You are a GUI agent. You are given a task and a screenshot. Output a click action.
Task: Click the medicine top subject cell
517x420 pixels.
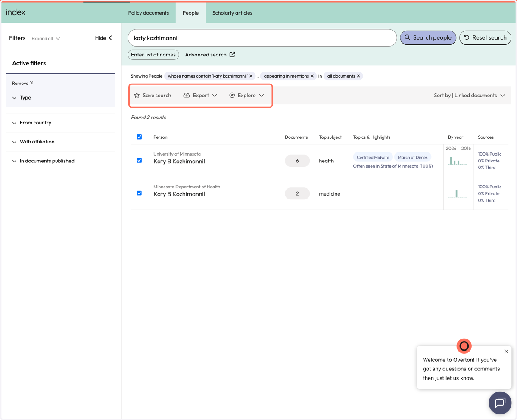click(330, 194)
